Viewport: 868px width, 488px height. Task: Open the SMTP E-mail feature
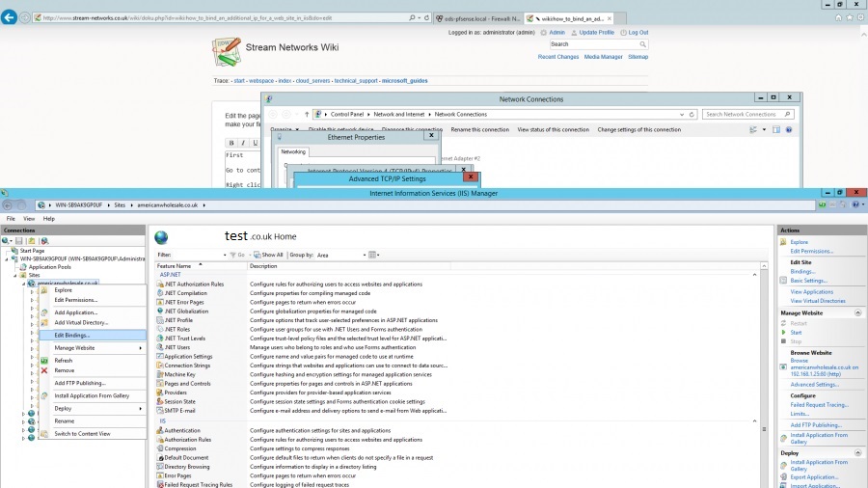coord(179,411)
